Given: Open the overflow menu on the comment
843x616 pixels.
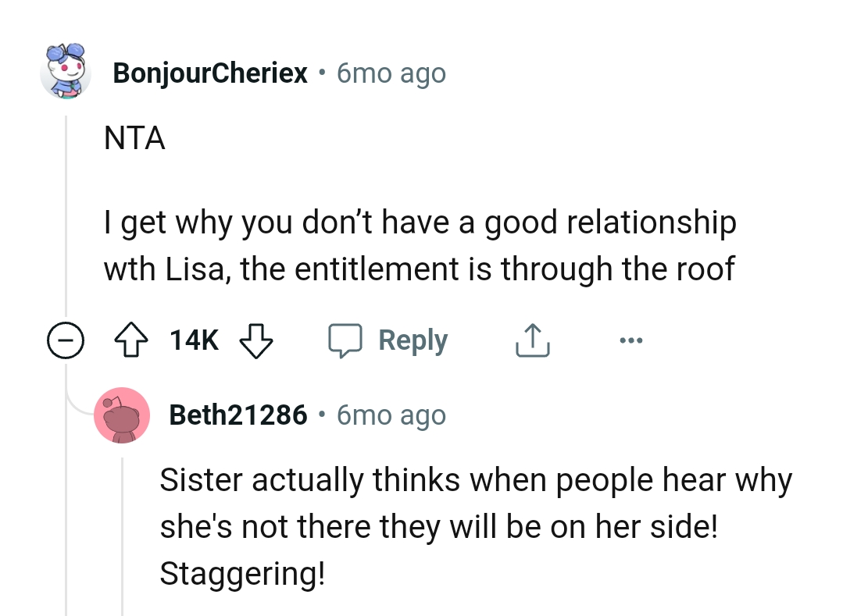Looking at the screenshot, I should point(630,340).
